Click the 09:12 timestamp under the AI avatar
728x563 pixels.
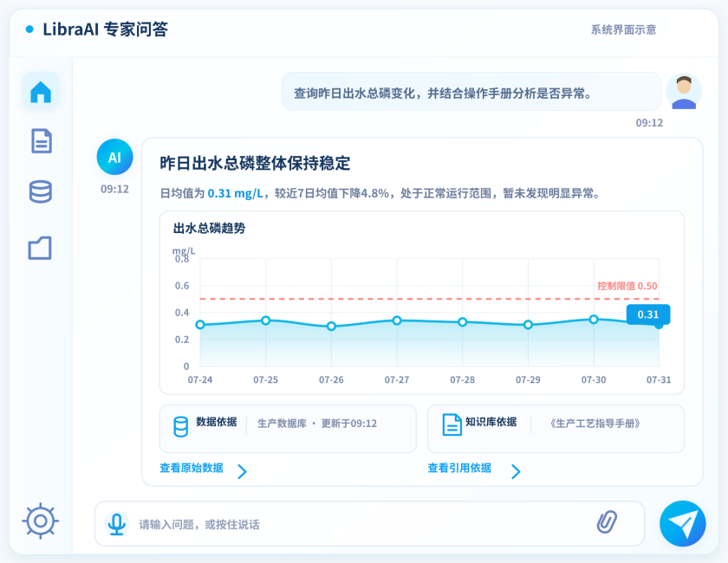pyautogui.click(x=114, y=189)
